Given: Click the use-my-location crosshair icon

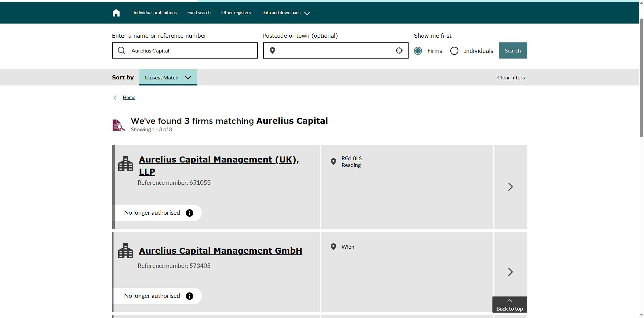Looking at the screenshot, I should [x=399, y=50].
